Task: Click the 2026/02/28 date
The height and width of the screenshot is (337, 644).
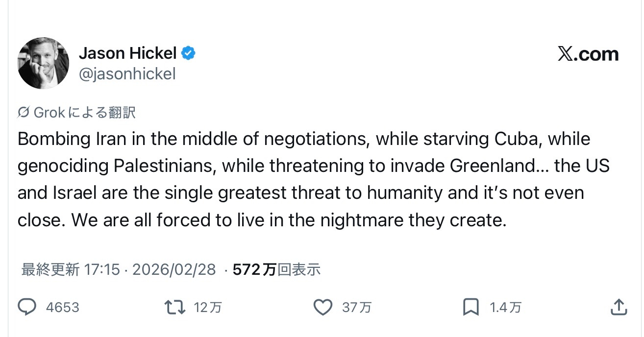Action: (x=174, y=269)
